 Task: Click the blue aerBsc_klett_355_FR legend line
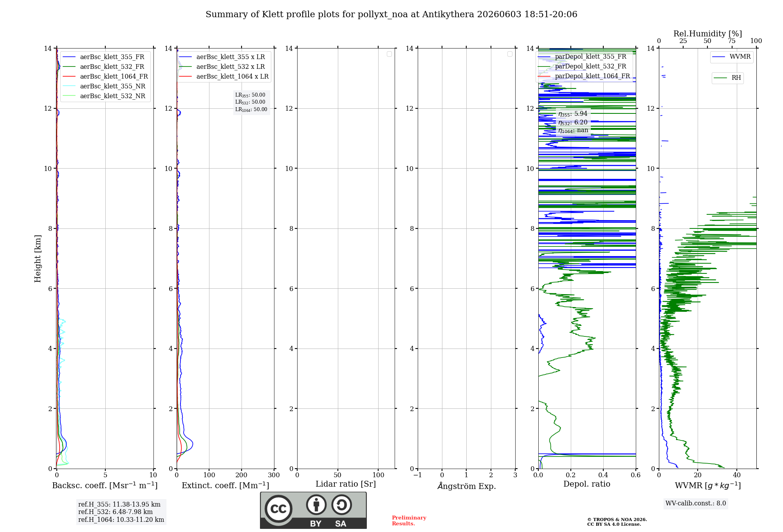(69, 57)
